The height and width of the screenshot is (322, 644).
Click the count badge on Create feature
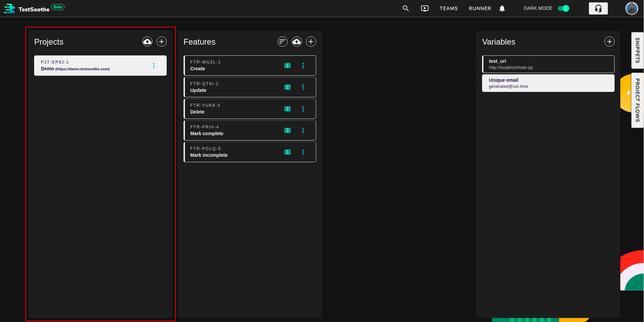[x=287, y=66]
